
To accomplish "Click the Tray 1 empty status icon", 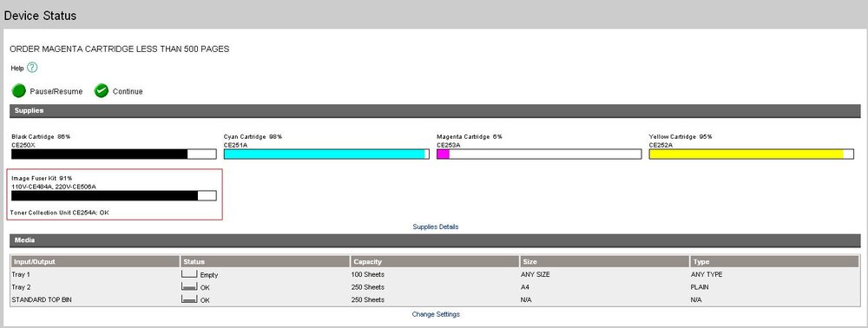I will point(189,274).
